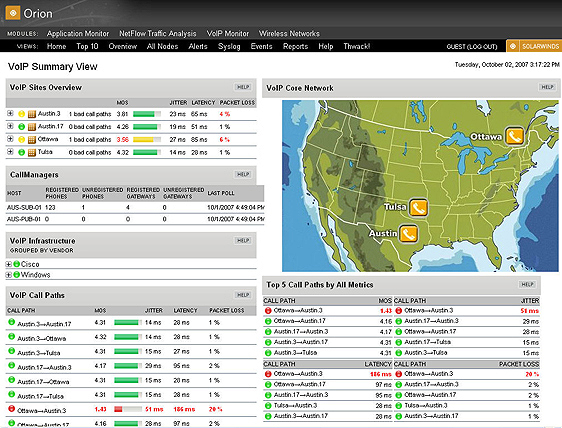
Task: Open the VoIP Monitor module
Action: (x=228, y=34)
